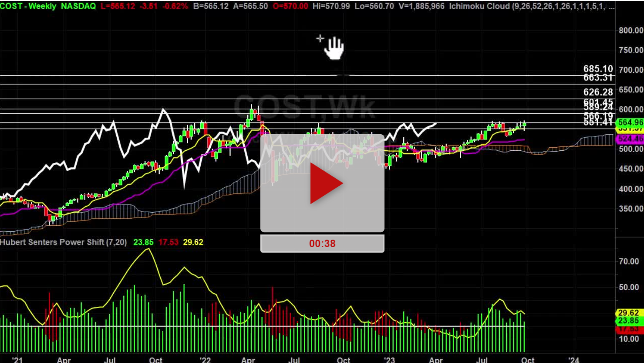Click the NASDAQ exchange label
Viewport: 644px width, 363px height.
78,6
